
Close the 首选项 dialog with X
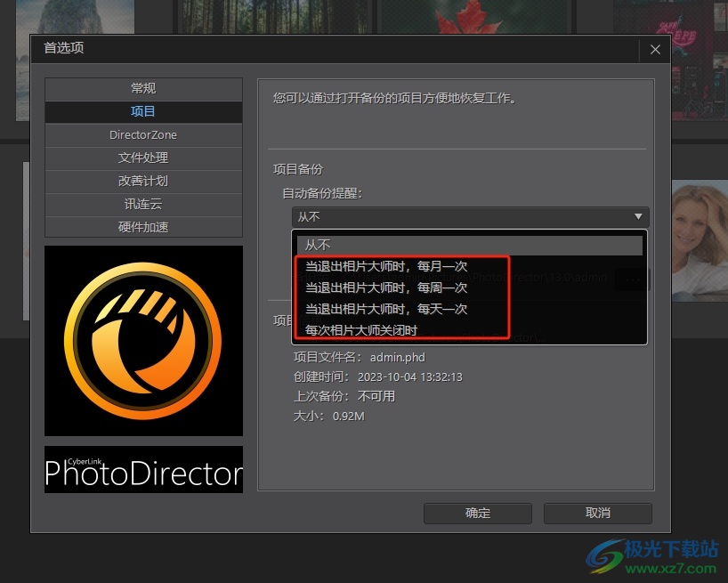(655, 50)
